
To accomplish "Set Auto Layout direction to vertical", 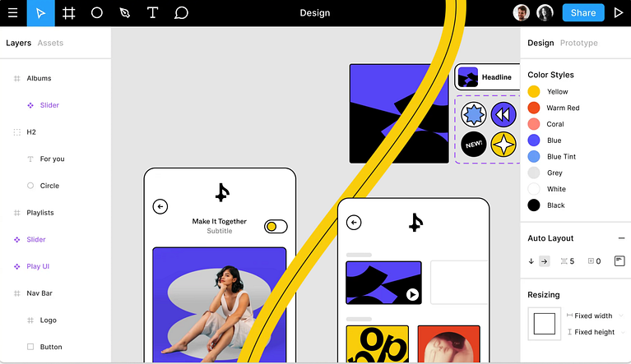I will tap(531, 261).
